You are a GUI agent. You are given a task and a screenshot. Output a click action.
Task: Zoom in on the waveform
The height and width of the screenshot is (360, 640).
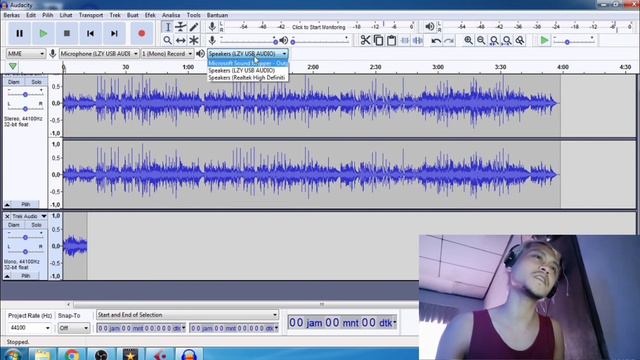pyautogui.click(x=468, y=40)
